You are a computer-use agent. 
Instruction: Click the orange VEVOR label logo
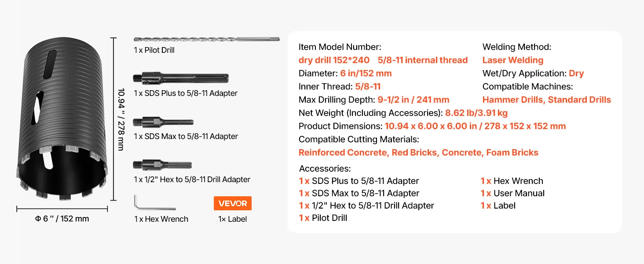[x=233, y=203]
